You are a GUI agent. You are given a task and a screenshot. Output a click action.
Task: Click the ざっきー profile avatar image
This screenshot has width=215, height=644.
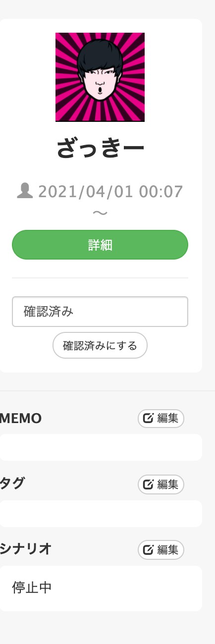100,77
